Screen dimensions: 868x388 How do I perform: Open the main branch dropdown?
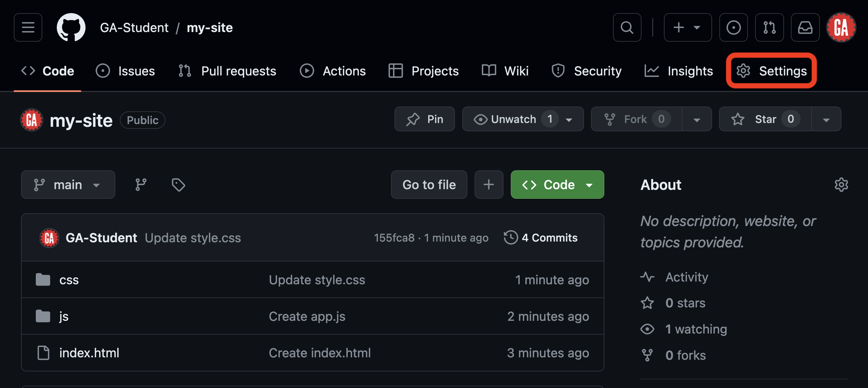point(68,184)
